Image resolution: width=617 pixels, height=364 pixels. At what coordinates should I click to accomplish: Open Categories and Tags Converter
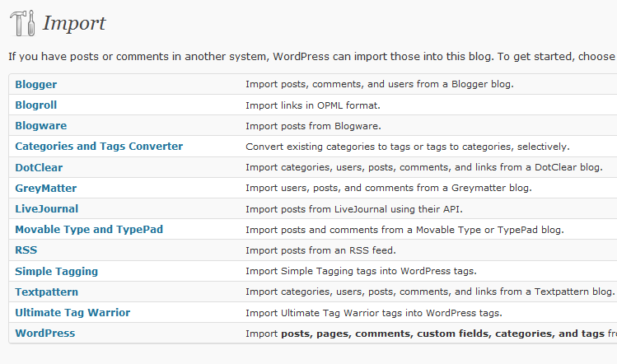(x=99, y=147)
